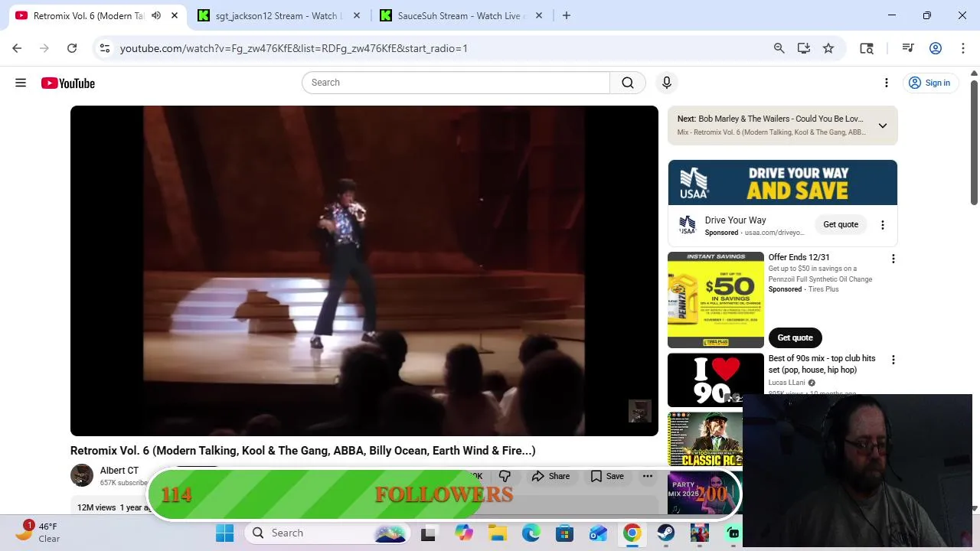The image size is (980, 551).
Task: View site information icon in address bar
Action: tap(105, 48)
